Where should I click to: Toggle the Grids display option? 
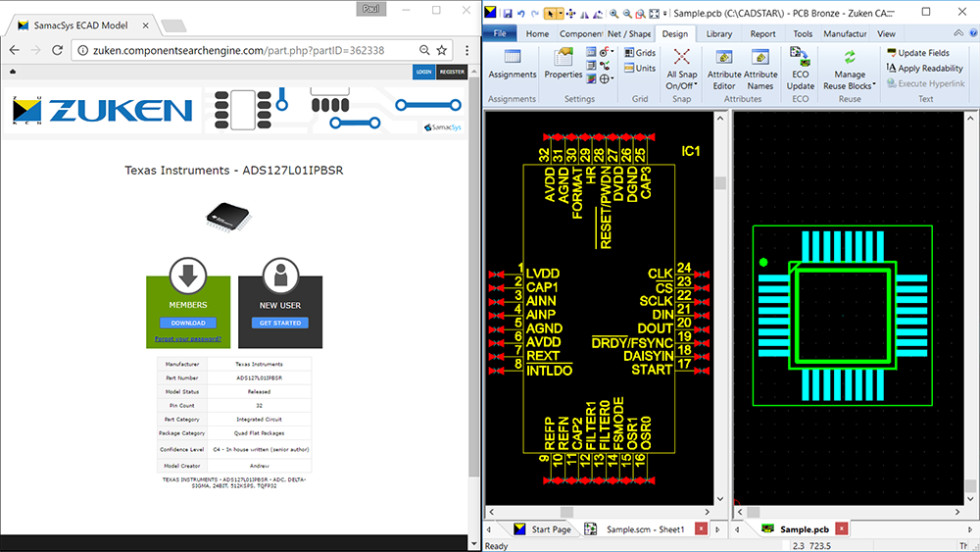tap(638, 53)
